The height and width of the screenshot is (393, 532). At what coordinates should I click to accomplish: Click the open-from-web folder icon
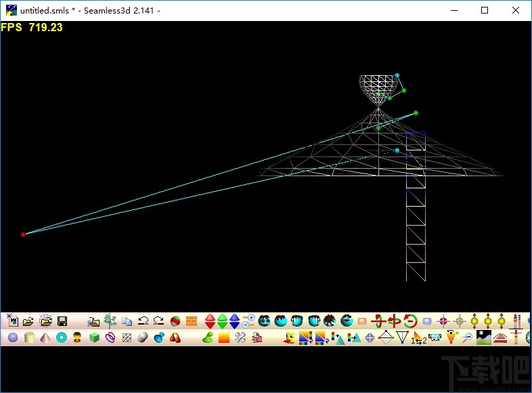pyautogui.click(x=45, y=320)
